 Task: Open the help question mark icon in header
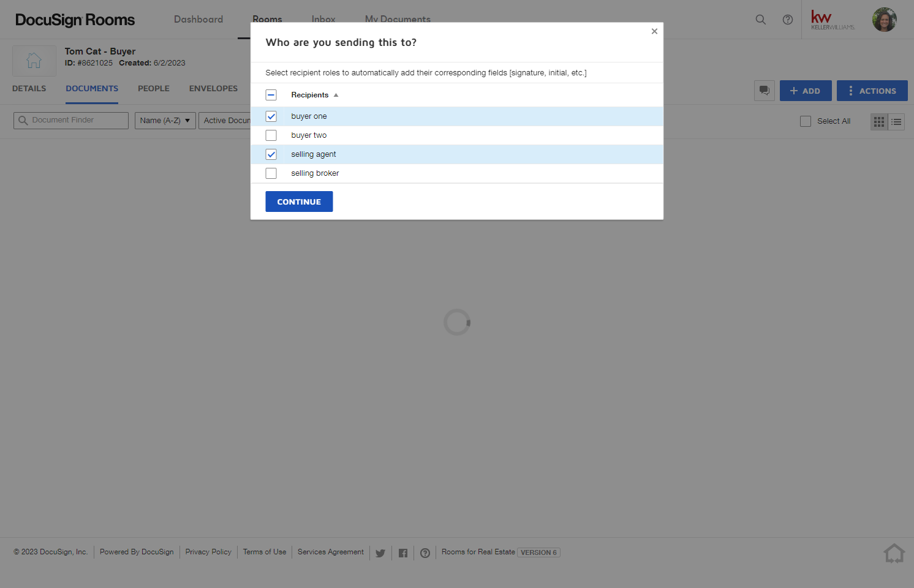[788, 20]
